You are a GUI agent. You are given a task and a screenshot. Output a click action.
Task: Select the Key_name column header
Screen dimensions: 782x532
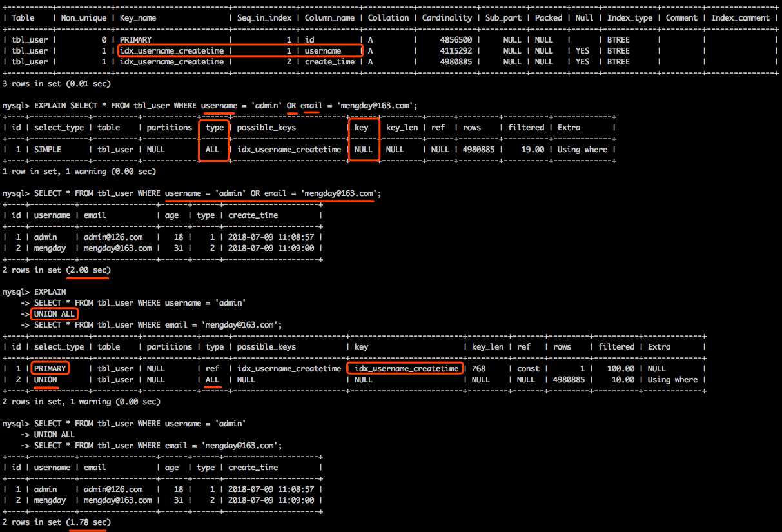pyautogui.click(x=139, y=18)
